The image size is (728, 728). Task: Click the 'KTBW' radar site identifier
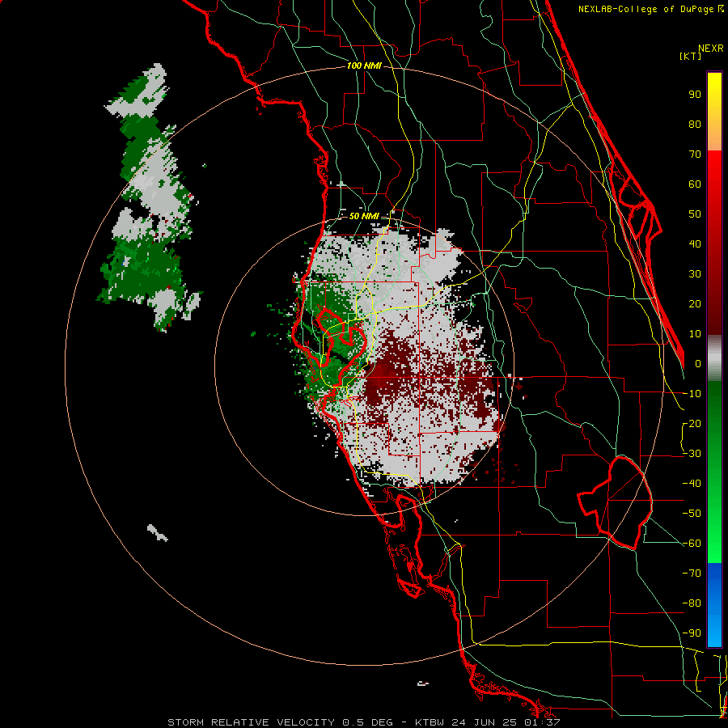point(430,722)
